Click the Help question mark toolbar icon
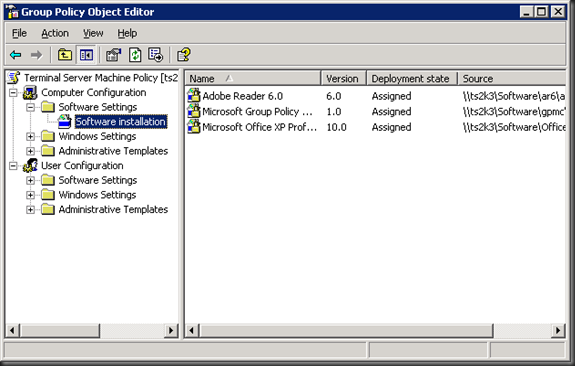The width and height of the screenshot is (575, 366). pyautogui.click(x=184, y=55)
